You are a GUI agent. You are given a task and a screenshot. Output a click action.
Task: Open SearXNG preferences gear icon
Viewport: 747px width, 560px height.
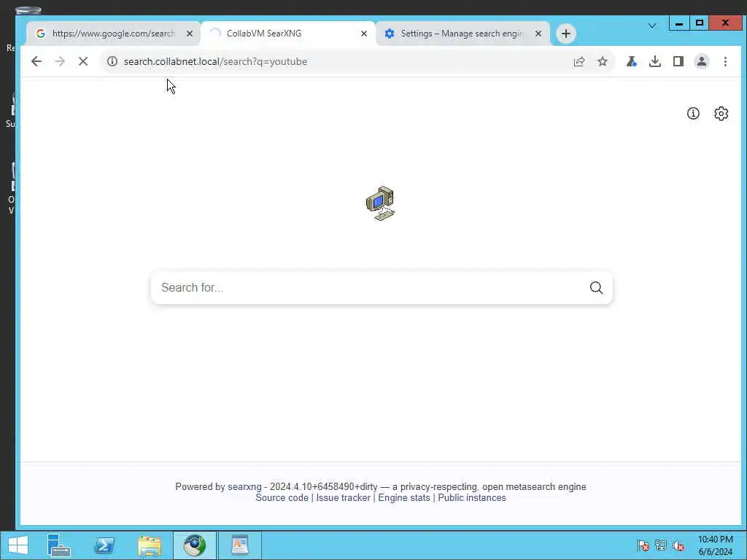721,113
